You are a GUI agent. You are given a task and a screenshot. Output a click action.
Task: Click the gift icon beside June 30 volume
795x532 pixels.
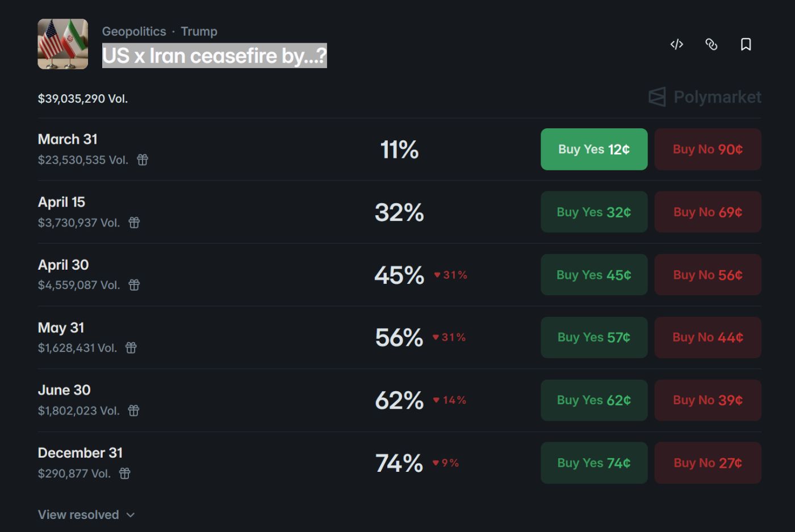point(133,410)
